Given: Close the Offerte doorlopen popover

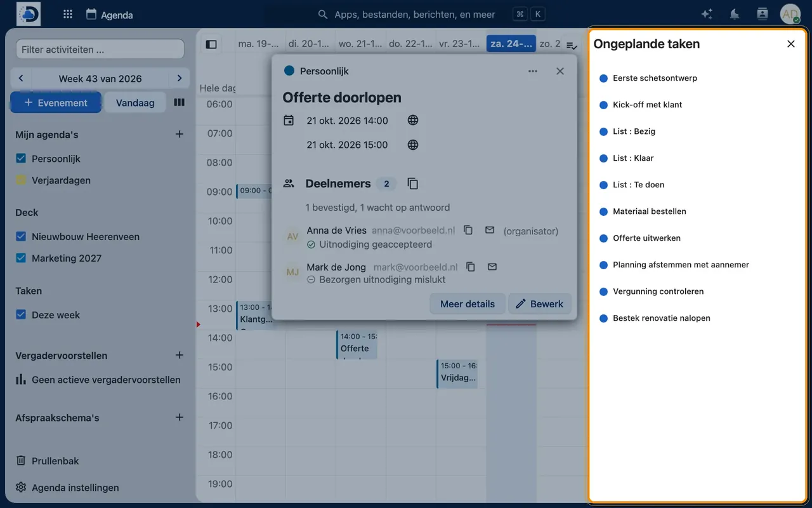Looking at the screenshot, I should pyautogui.click(x=560, y=71).
